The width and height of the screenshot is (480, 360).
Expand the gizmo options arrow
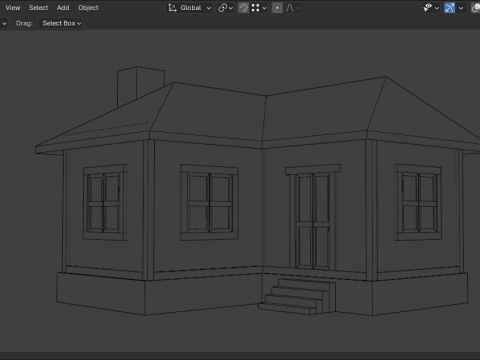click(x=461, y=8)
